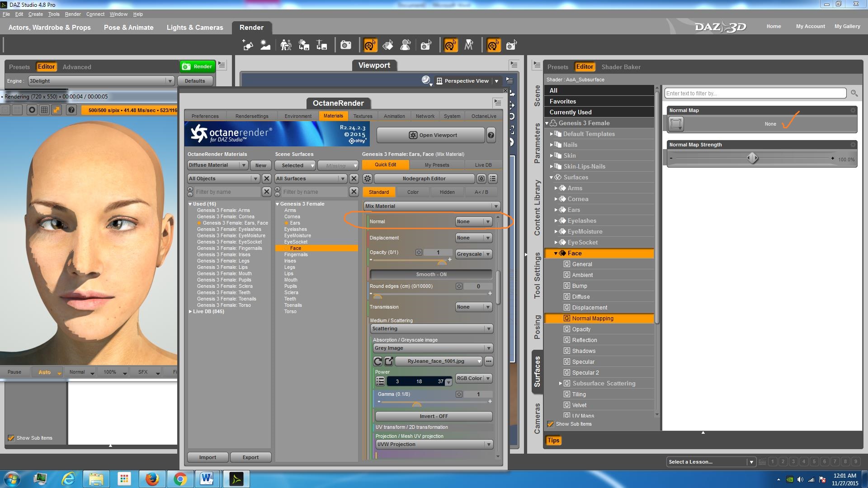Click the reload texture icon beside RyJeane_face_1001.jpg

377,361
